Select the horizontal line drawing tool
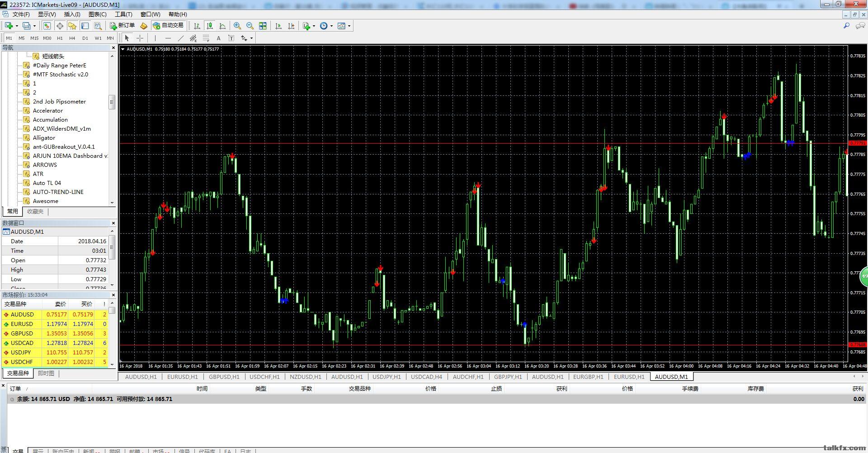The width and height of the screenshot is (868, 453). click(168, 38)
